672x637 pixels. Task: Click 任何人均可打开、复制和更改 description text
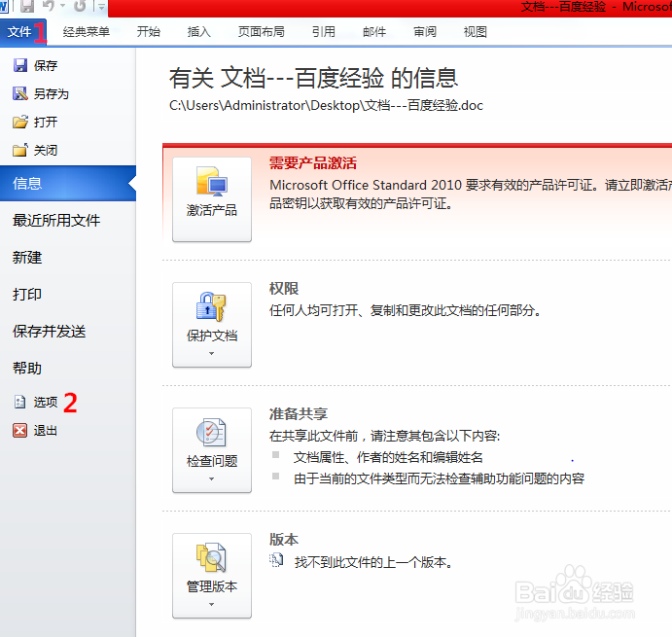(x=406, y=310)
